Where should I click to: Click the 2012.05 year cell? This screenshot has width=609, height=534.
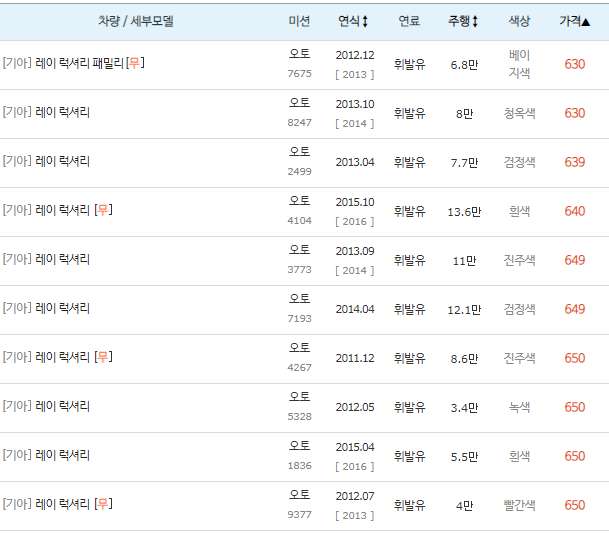coord(355,407)
